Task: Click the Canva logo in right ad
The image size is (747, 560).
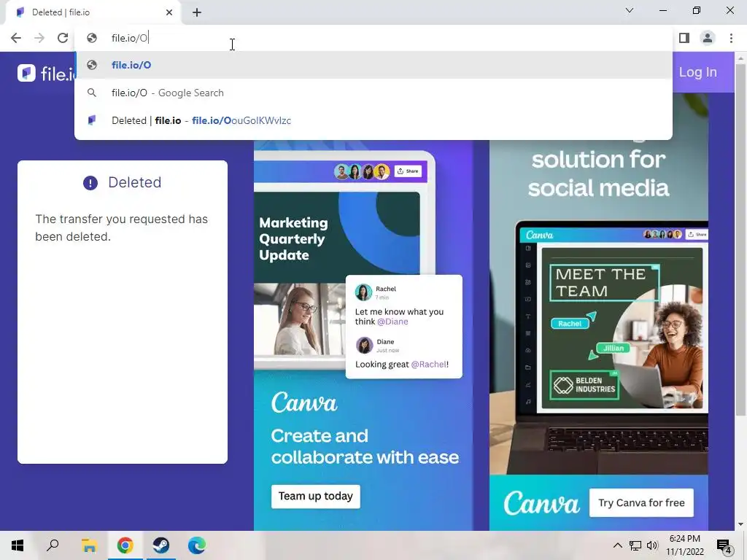Action: (x=542, y=504)
